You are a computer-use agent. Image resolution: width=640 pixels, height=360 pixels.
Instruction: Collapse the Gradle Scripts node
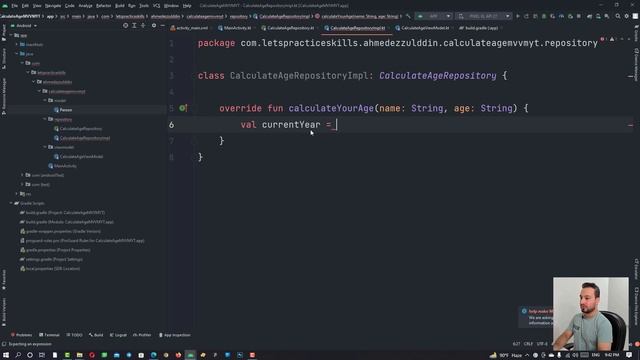pyautogui.click(x=11, y=203)
